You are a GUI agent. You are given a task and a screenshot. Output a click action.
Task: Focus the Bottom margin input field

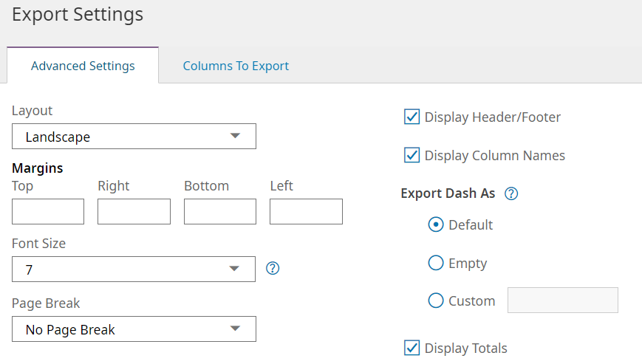(220, 211)
